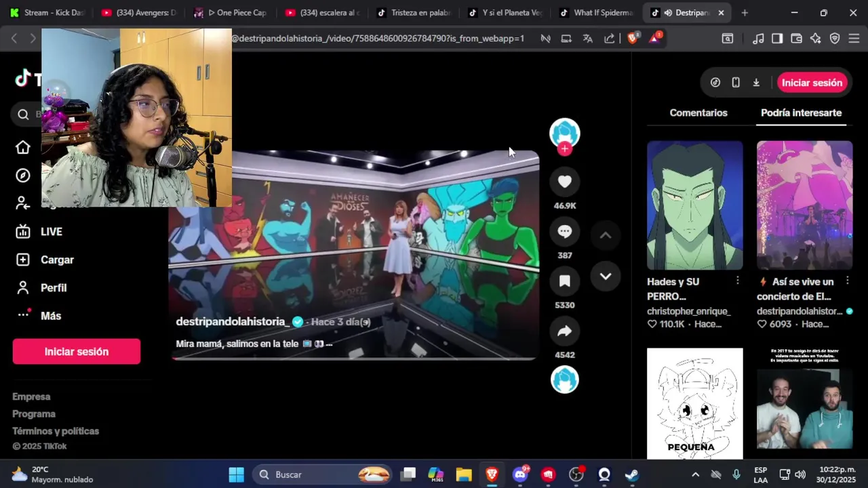Image resolution: width=868 pixels, height=488 pixels.
Task: Open Brave tab search icon in toolbar
Action: [728, 39]
